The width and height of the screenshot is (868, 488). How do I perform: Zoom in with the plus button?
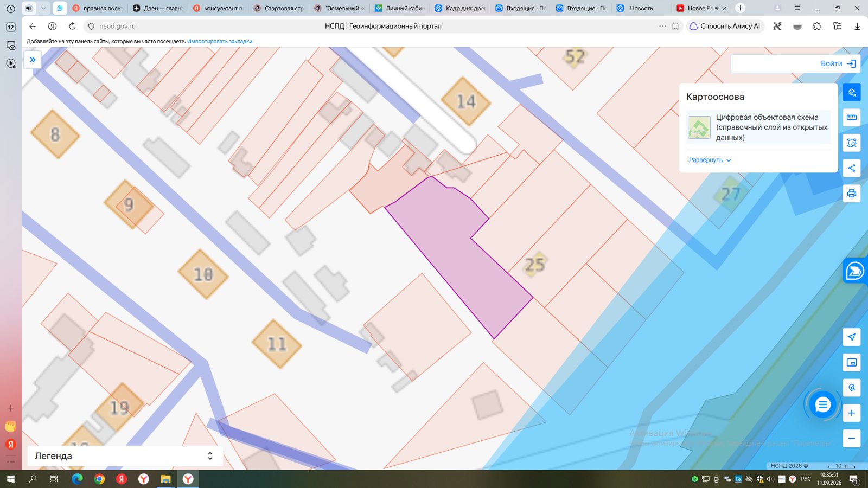coord(852,413)
